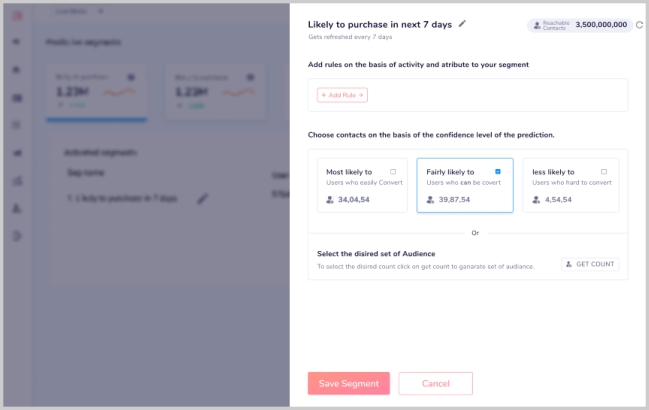Save the segment with Save Segment
This screenshot has height=410, width=649.
coord(348,383)
